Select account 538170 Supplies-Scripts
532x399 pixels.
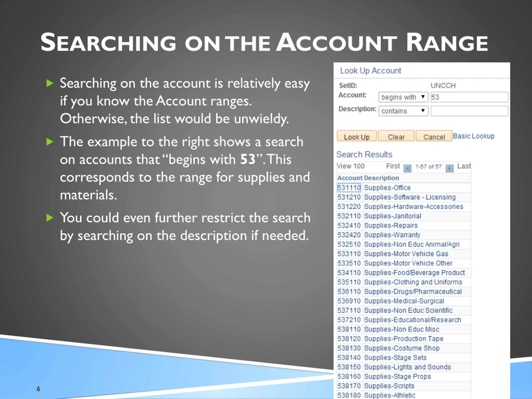coord(349,386)
